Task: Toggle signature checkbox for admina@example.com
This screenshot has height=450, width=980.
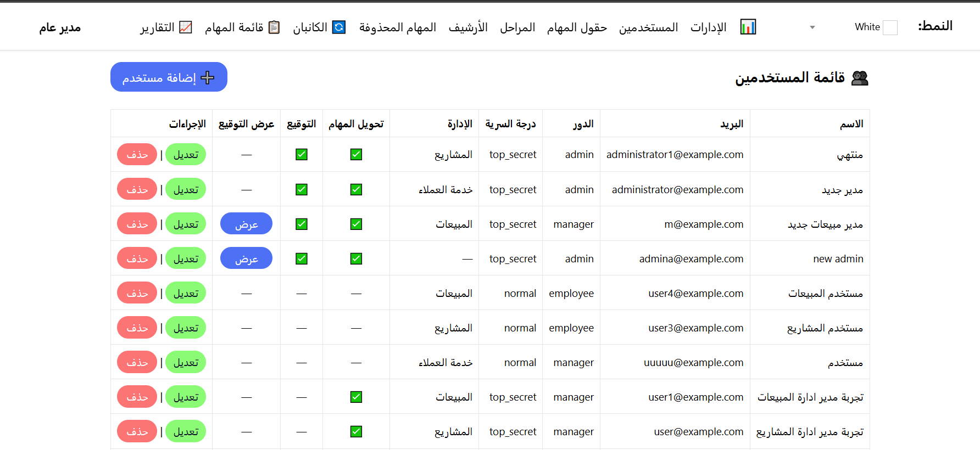Action: pos(302,258)
